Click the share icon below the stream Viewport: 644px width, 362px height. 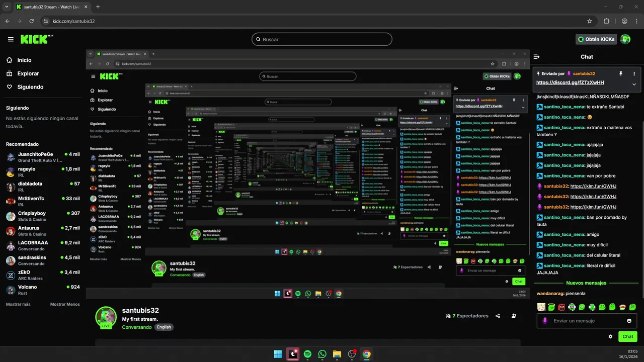coord(498,316)
